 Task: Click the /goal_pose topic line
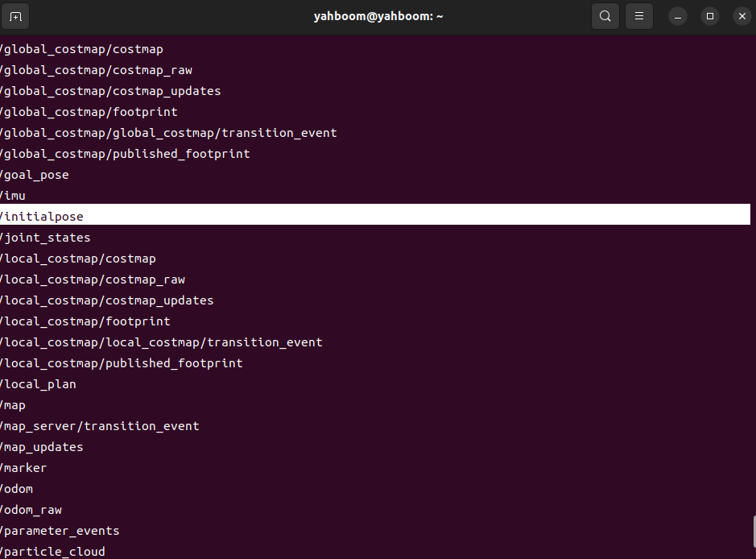[x=35, y=175]
